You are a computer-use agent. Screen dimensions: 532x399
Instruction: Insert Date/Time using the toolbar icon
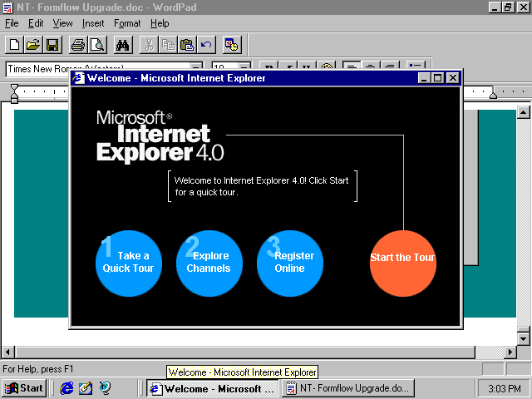tap(231, 45)
